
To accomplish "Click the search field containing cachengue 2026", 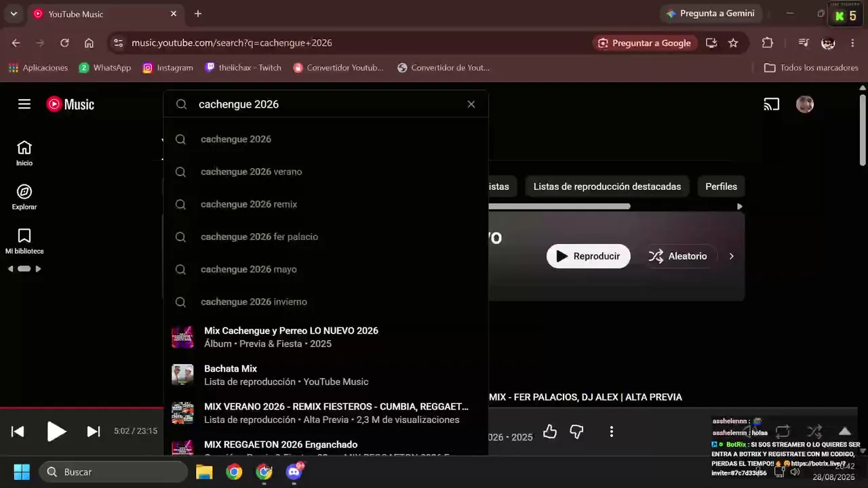I will click(325, 104).
